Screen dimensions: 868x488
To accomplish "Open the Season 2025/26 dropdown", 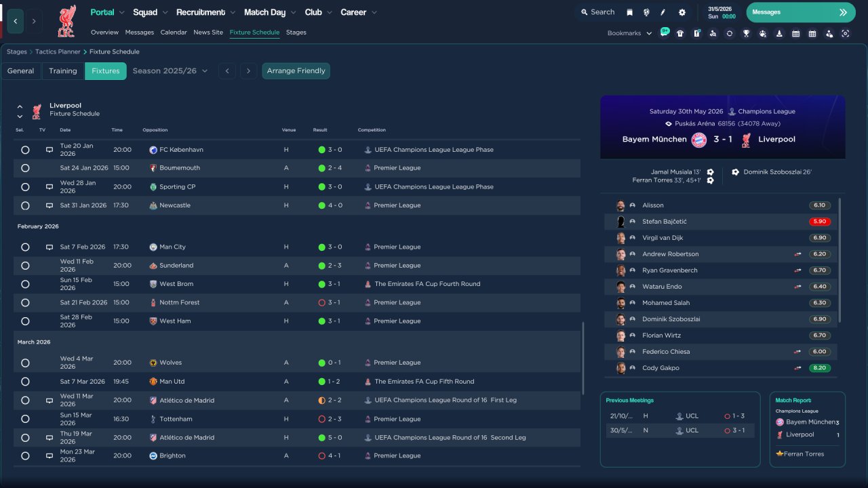I will coord(170,71).
